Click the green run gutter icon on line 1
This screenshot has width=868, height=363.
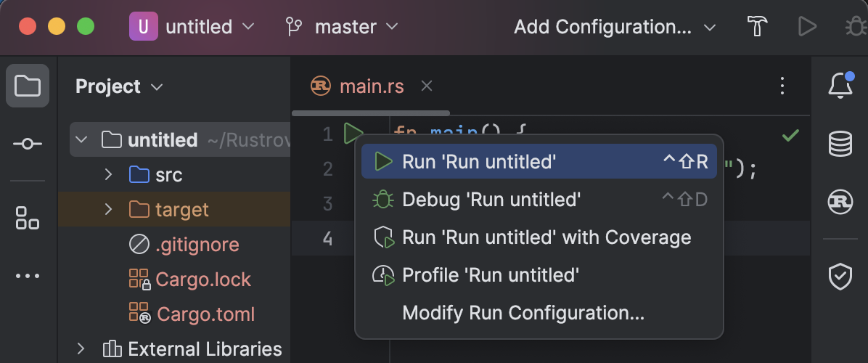(353, 134)
